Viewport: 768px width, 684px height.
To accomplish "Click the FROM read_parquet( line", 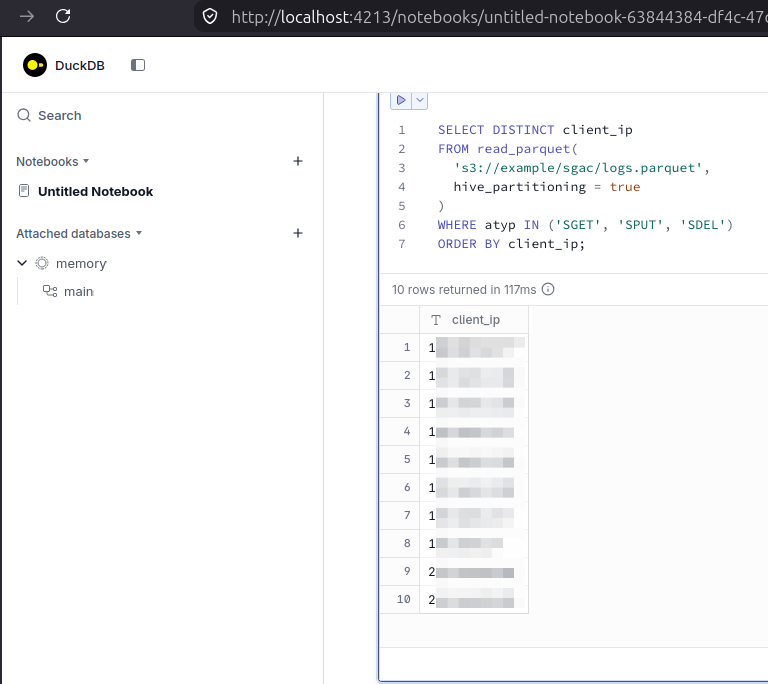I will point(507,149).
